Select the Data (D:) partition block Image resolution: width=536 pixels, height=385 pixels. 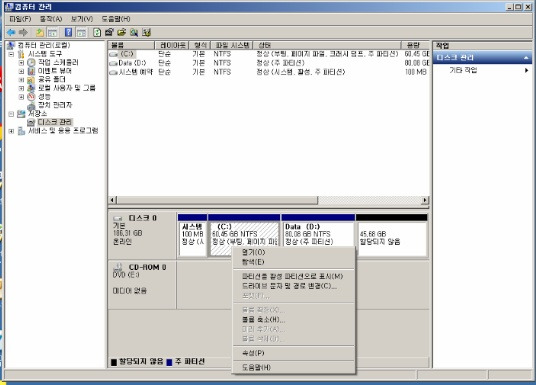(318, 235)
